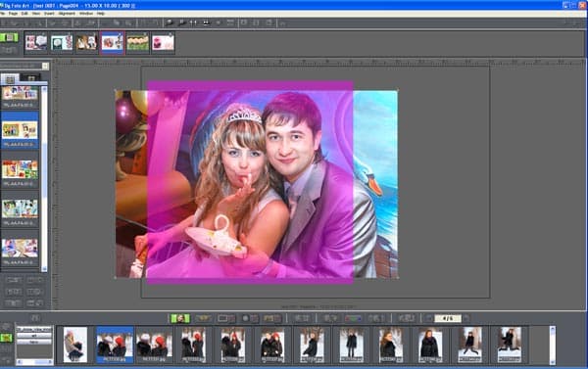Image resolution: width=588 pixels, height=369 pixels.
Task: Open the Alignment menu
Action: 67,14
